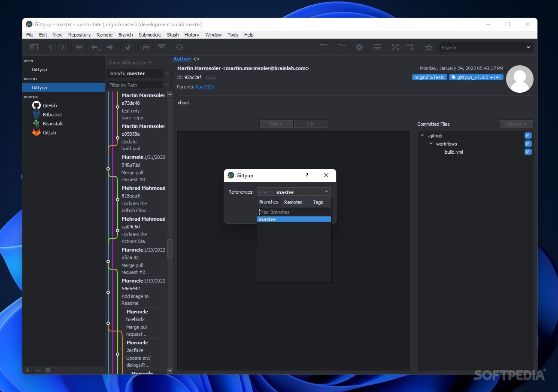
Task: Collapse the workflows folder tree node
Action: coord(431,144)
